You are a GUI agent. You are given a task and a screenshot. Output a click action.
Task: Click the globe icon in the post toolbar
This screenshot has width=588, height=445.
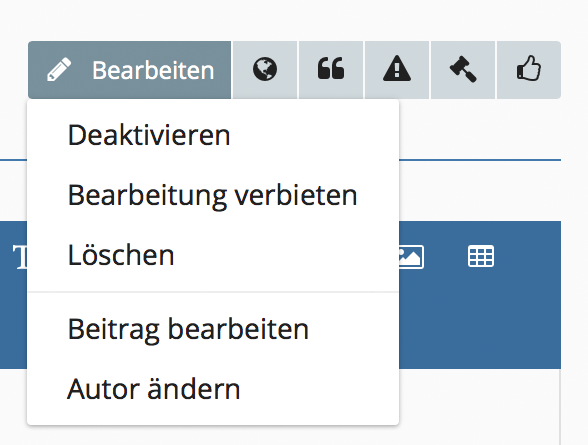point(265,70)
